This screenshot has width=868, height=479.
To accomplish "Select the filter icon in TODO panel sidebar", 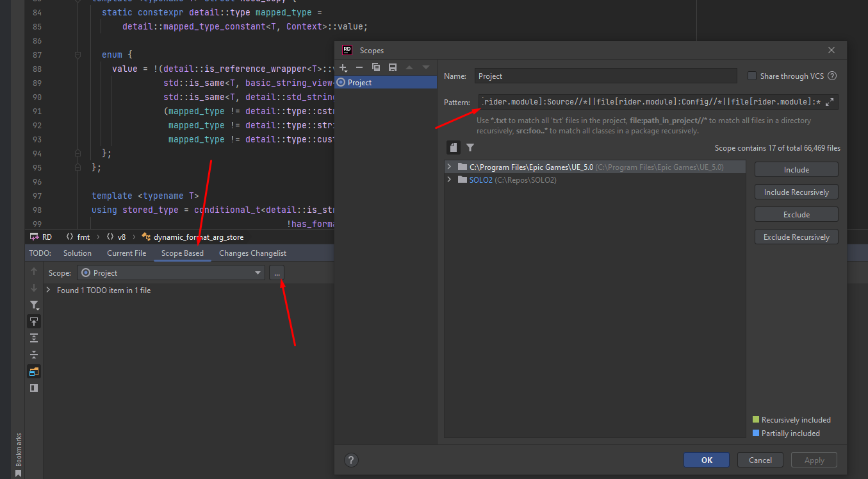I will coord(34,305).
